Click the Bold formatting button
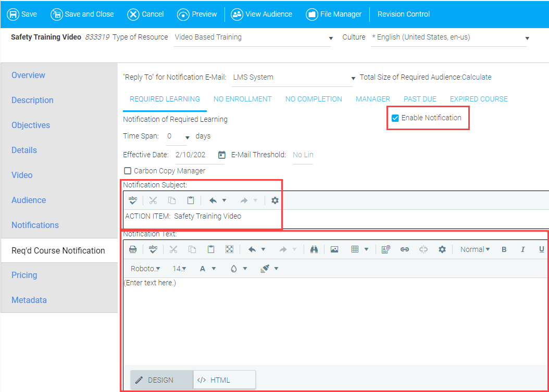 pyautogui.click(x=504, y=249)
